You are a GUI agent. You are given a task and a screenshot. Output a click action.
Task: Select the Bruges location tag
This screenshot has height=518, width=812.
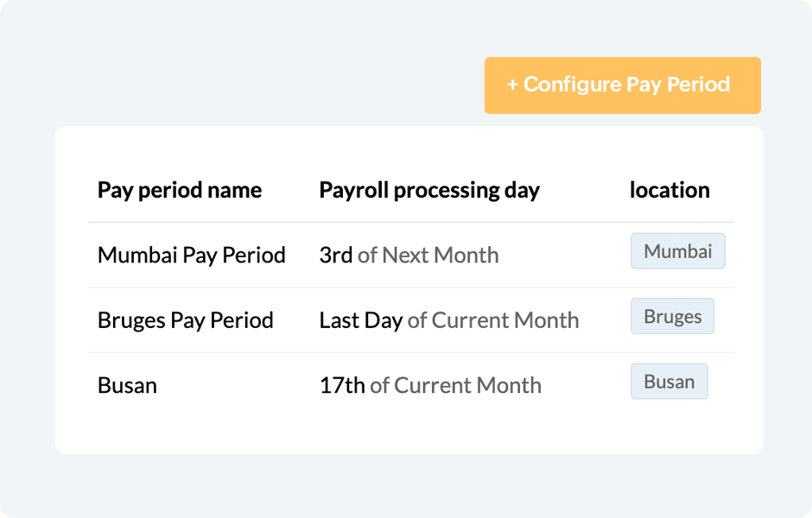[x=673, y=317]
